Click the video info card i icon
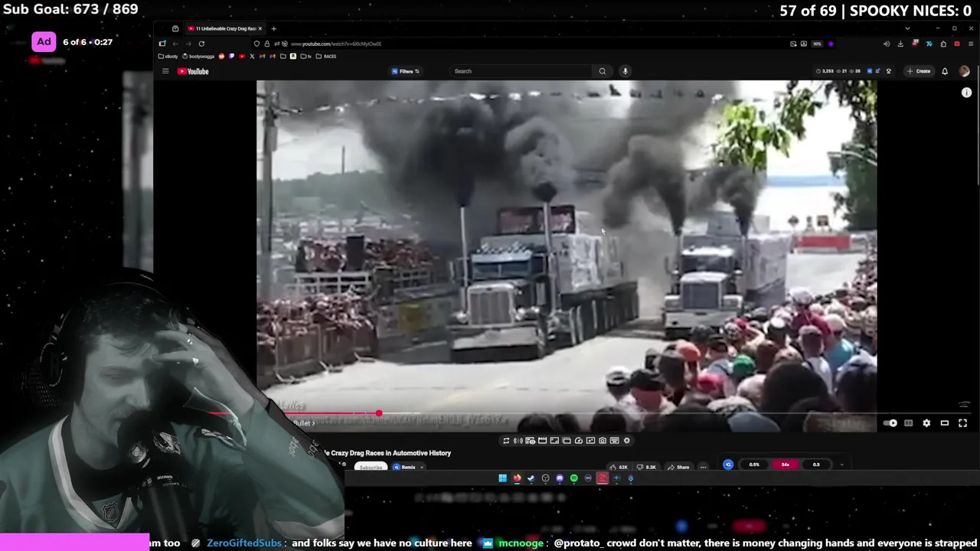This screenshot has width=980, height=551. (x=966, y=93)
